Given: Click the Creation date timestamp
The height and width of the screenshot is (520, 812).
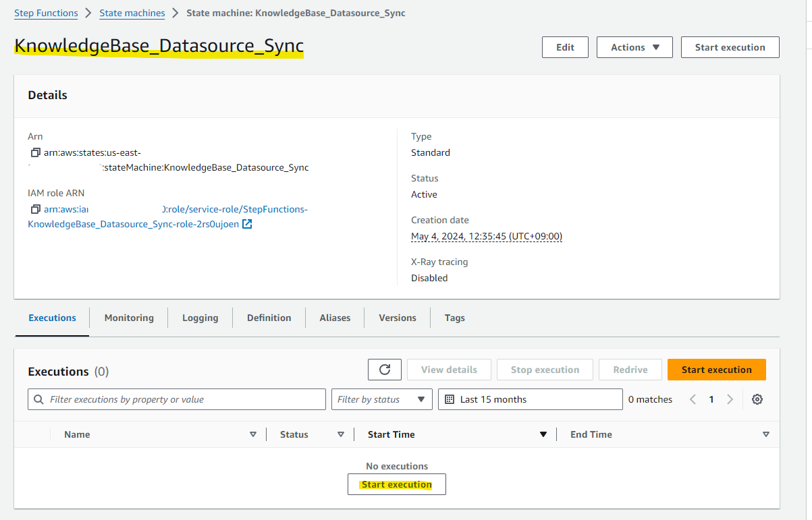Looking at the screenshot, I should [x=487, y=236].
